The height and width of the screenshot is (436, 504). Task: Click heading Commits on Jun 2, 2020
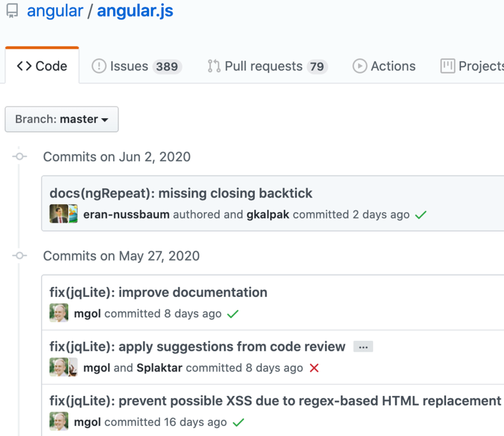117,157
